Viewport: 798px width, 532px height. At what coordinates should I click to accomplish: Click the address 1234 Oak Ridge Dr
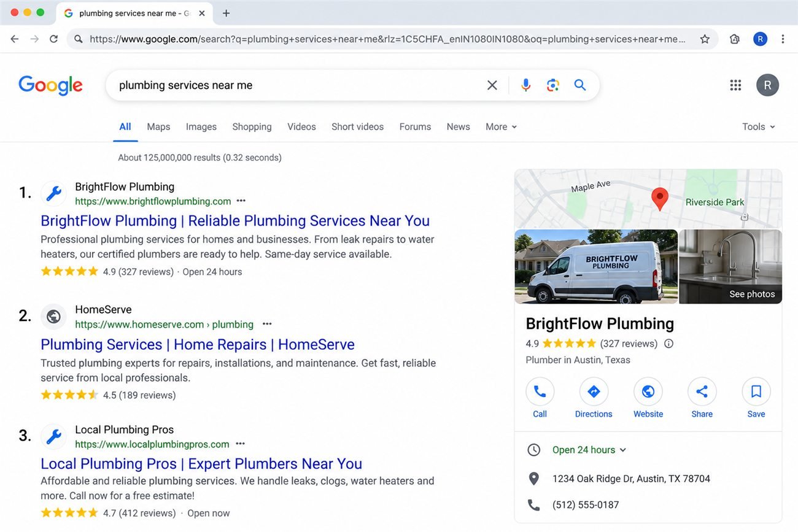coord(631,479)
